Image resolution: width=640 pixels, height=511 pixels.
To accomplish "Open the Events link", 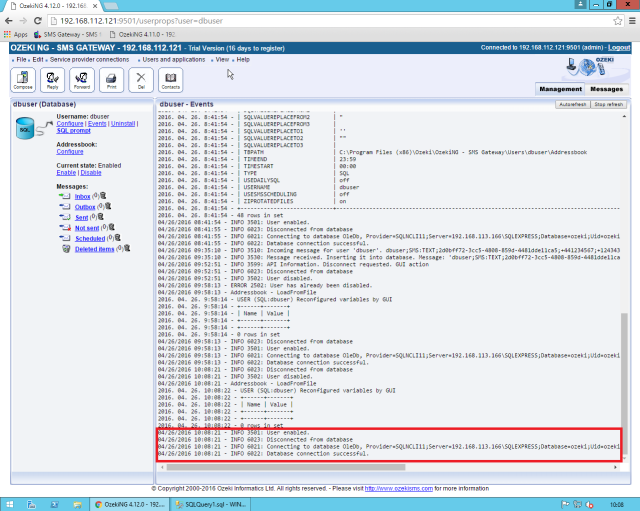I will (97, 124).
